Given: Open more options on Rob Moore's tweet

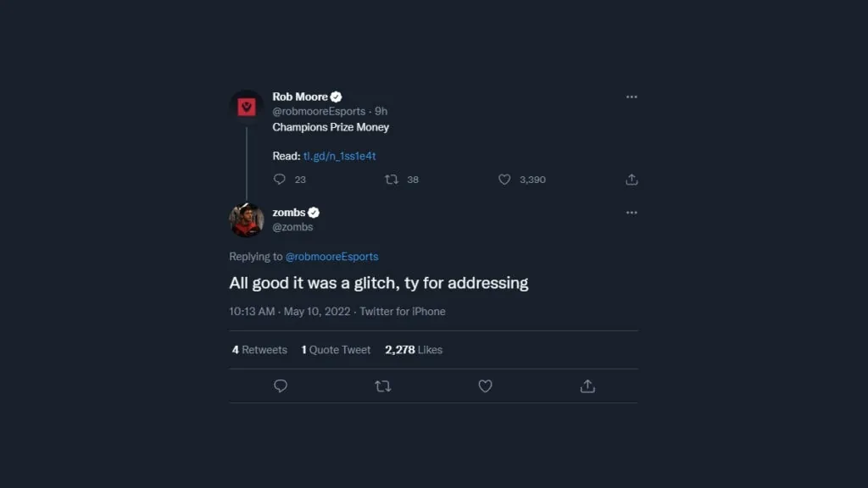Looking at the screenshot, I should (632, 97).
